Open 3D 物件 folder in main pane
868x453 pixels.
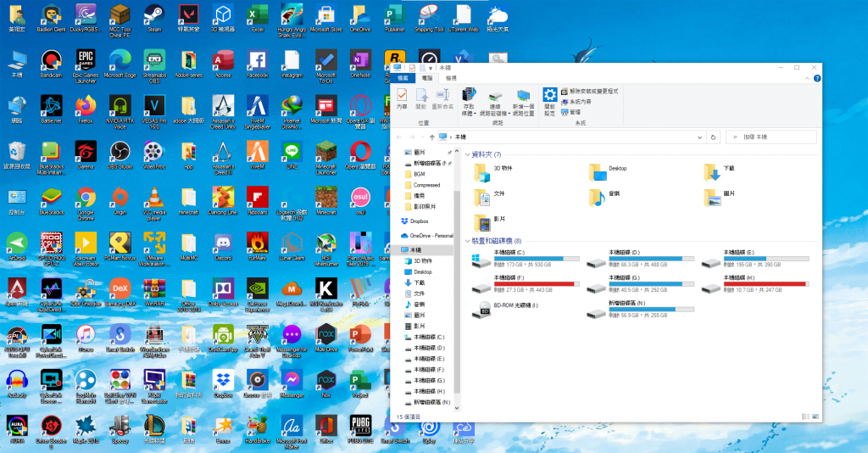494,172
